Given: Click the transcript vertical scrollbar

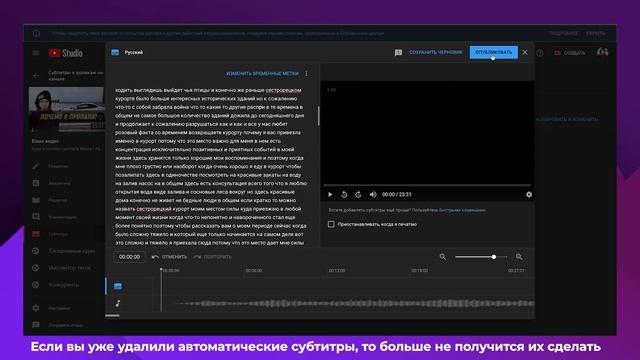Looking at the screenshot, I should (319, 116).
